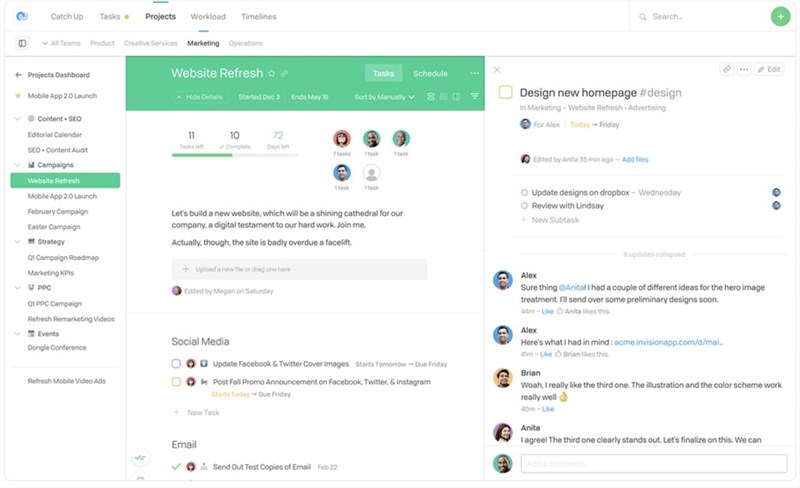
Task: Click Add files link
Action: (635, 159)
